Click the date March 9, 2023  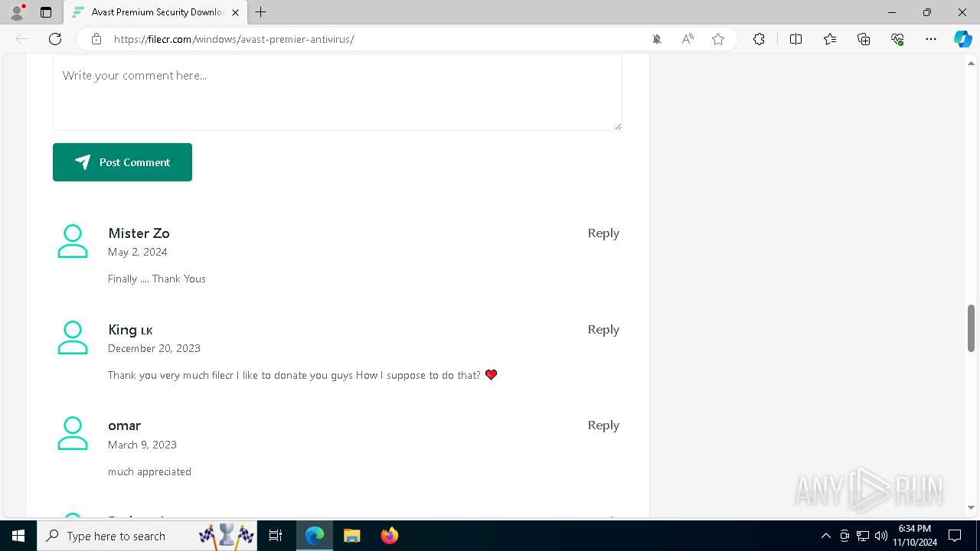point(142,445)
